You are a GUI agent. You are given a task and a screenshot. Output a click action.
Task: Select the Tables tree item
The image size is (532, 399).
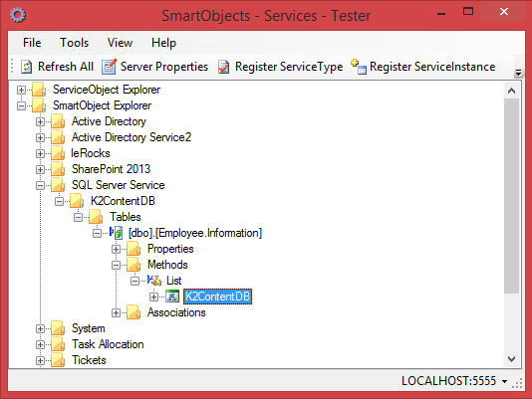tap(126, 217)
